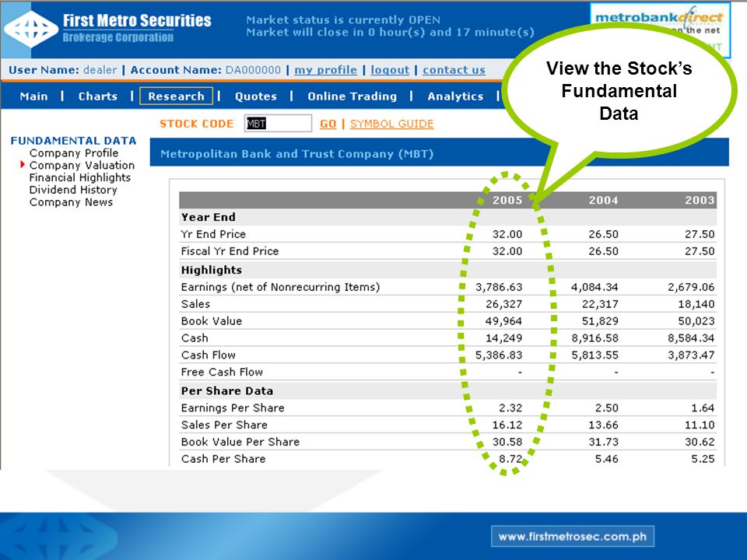Click the 2005 sales value 26,327
Screen dimensions: 747x560
point(503,304)
